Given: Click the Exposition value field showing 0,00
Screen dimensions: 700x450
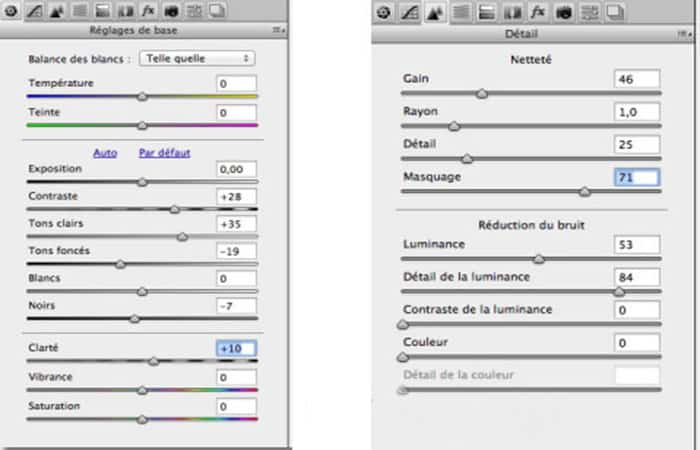Looking at the screenshot, I should point(236,169).
